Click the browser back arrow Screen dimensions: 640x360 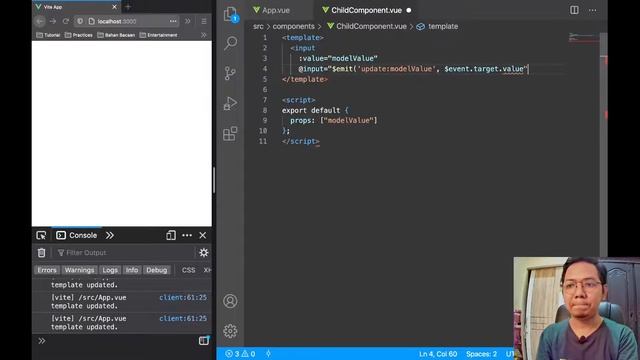coord(40,21)
